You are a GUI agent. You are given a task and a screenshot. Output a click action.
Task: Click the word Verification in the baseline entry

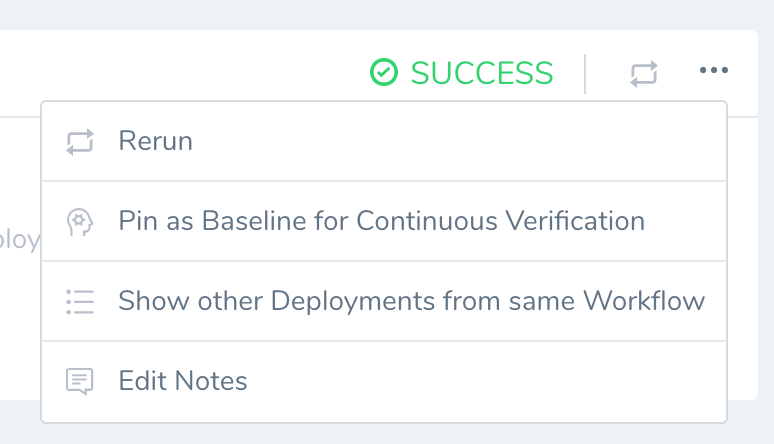[575, 221]
